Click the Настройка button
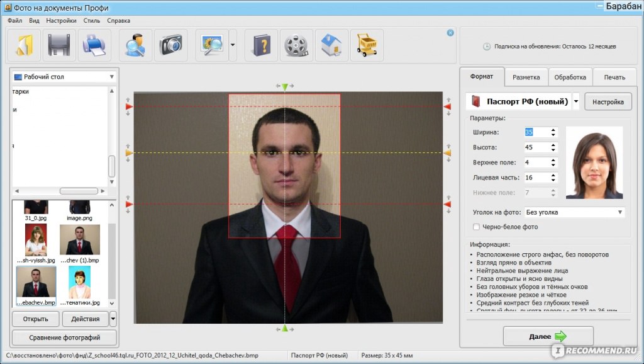 [x=608, y=102]
